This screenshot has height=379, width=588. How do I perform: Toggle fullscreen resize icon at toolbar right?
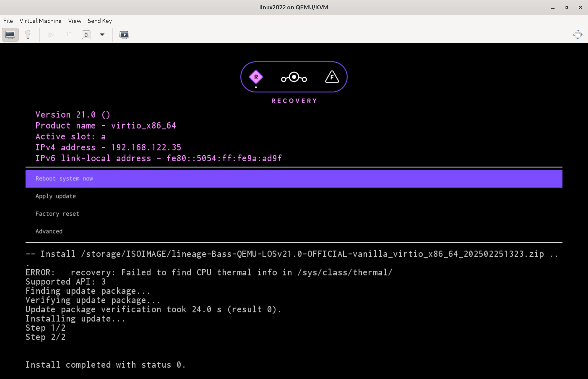point(578,35)
